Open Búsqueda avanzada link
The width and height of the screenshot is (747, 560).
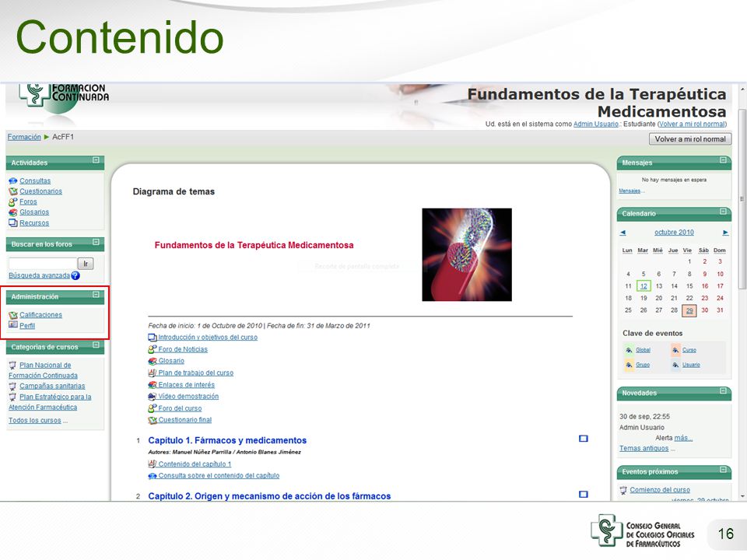pos(39,275)
